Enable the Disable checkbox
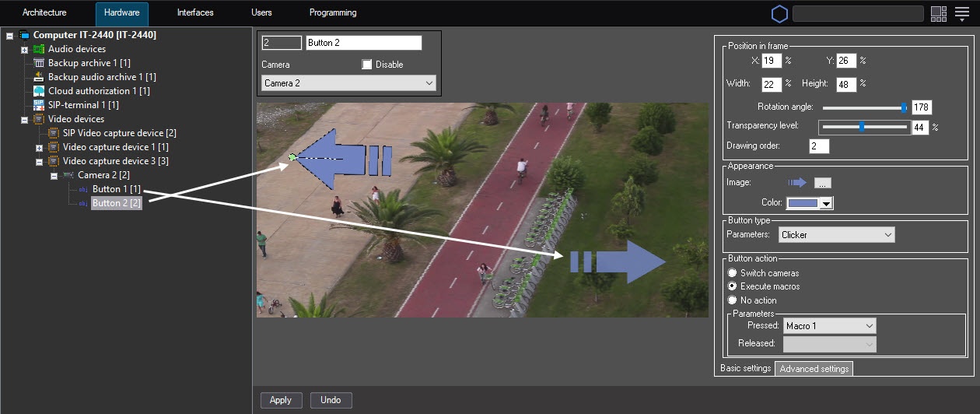980x414 pixels. (367, 65)
